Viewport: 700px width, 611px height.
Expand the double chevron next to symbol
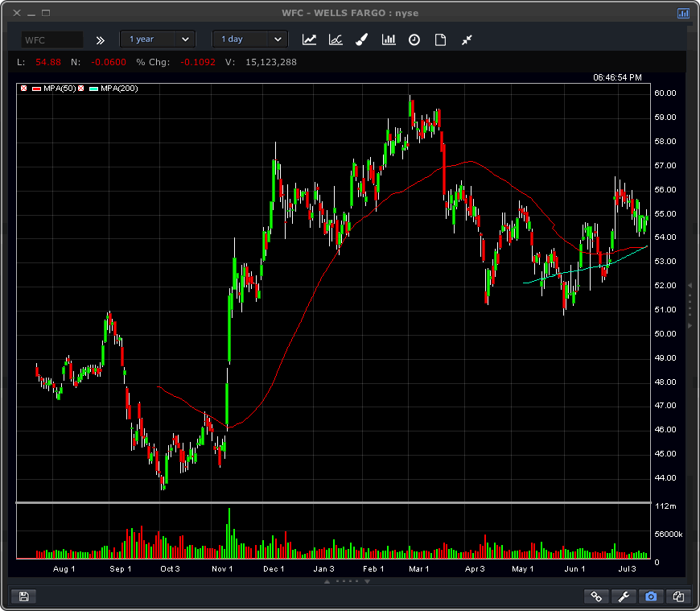click(x=101, y=39)
